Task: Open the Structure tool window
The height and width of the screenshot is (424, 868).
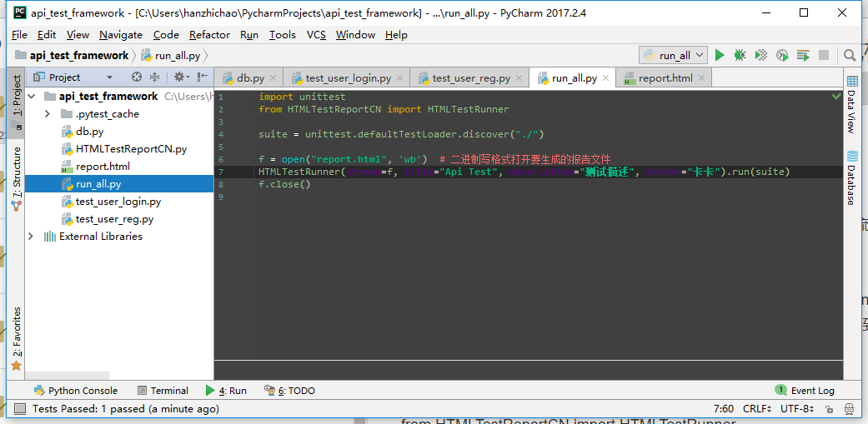Action: 16,178
